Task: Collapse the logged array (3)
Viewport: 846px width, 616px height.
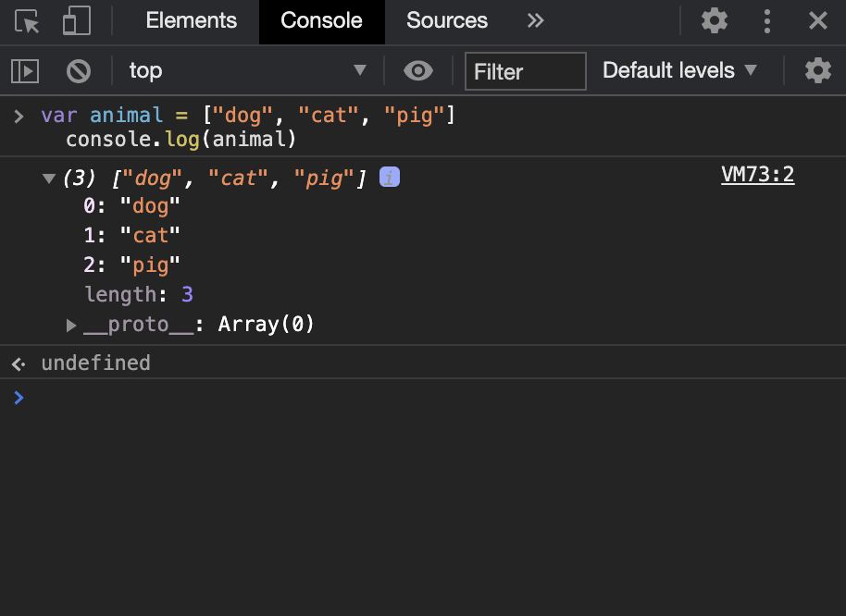Action: pyautogui.click(x=49, y=179)
